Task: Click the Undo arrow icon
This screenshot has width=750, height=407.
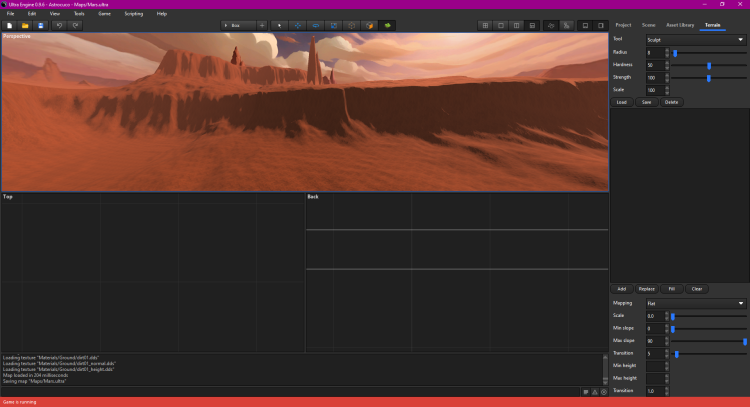Action: (59, 25)
